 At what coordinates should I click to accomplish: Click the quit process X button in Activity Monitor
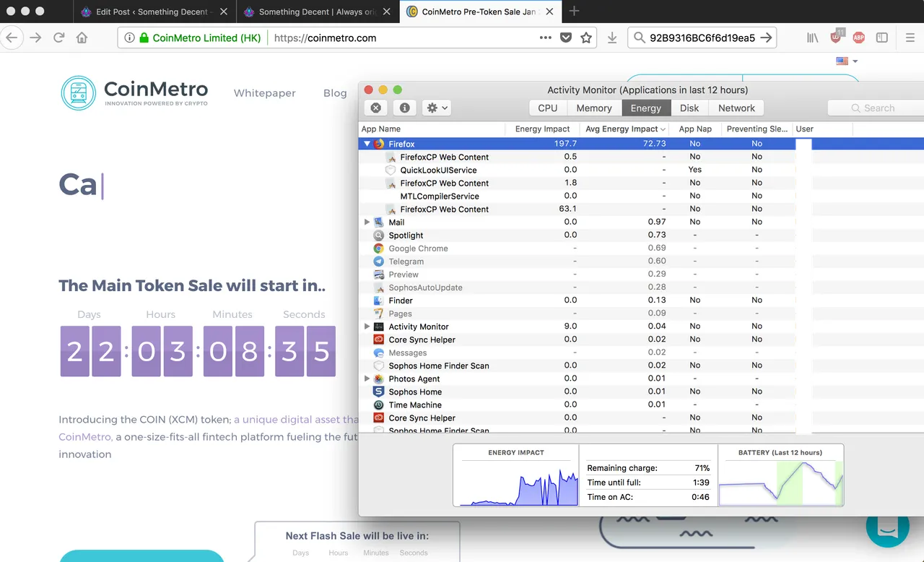(376, 108)
